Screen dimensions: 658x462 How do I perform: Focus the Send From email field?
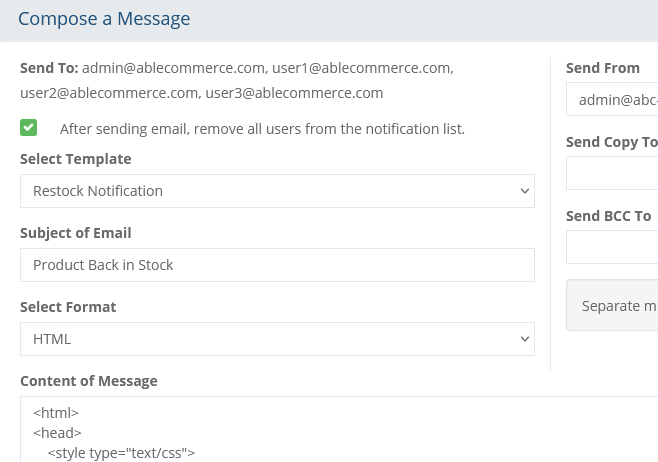pyautogui.click(x=612, y=99)
